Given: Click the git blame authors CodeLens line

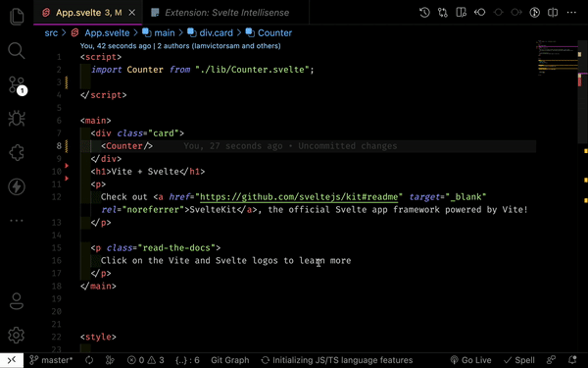Looking at the screenshot, I should [x=180, y=46].
